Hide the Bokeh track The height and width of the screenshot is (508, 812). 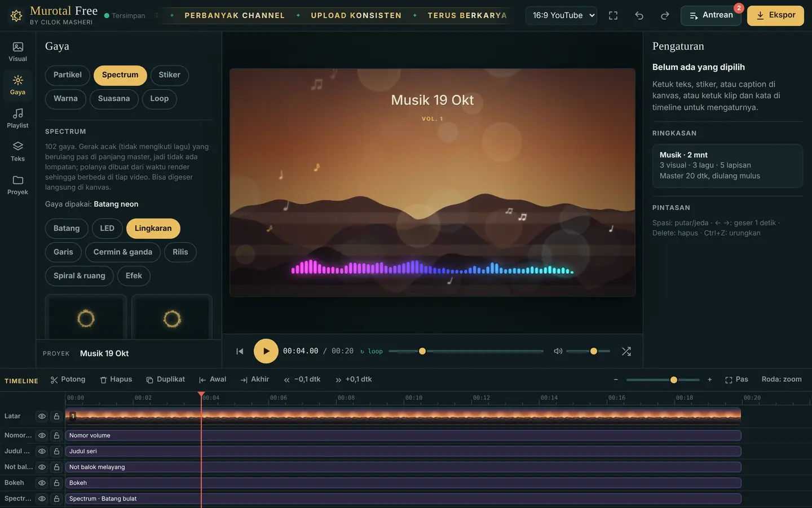point(42,483)
